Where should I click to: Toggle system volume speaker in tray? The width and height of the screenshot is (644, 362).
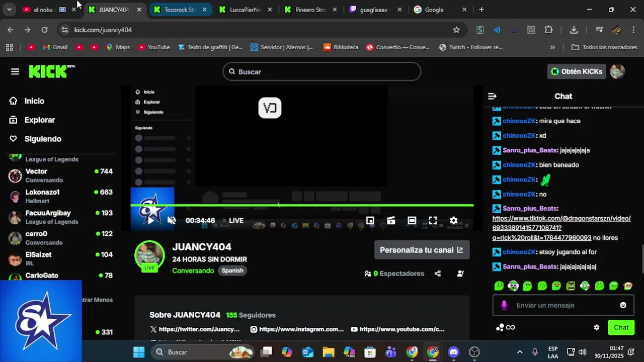click(583, 352)
